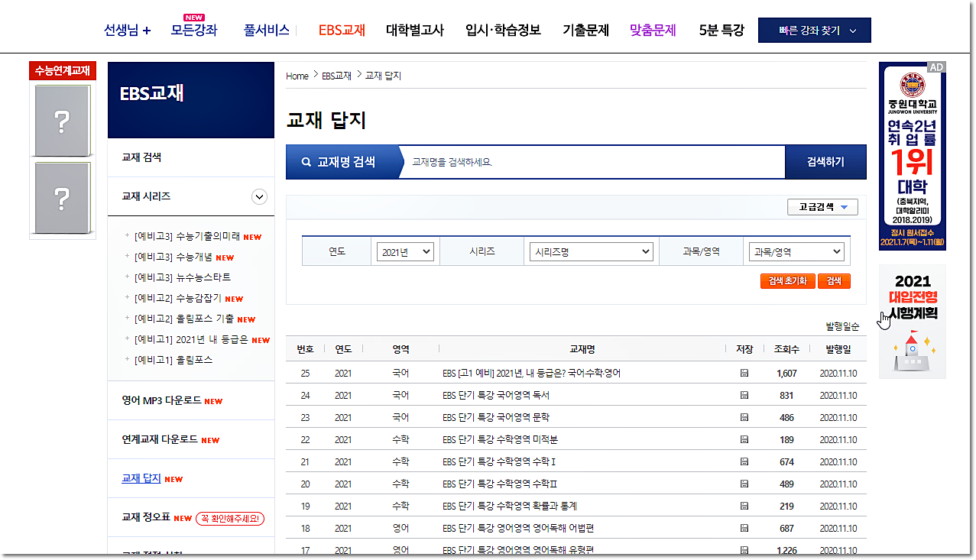The image size is (976, 560).
Task: Expand the 교재 시리즈 chevron
Action: tap(260, 197)
